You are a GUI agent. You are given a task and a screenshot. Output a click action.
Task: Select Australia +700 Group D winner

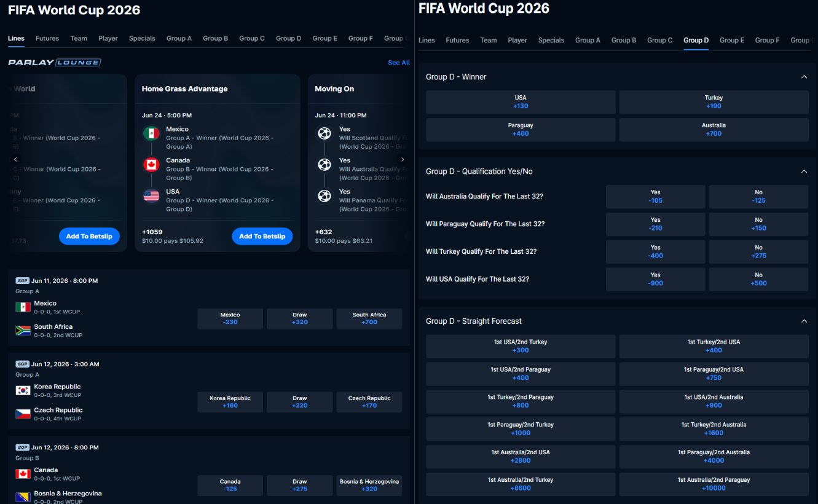tap(714, 129)
